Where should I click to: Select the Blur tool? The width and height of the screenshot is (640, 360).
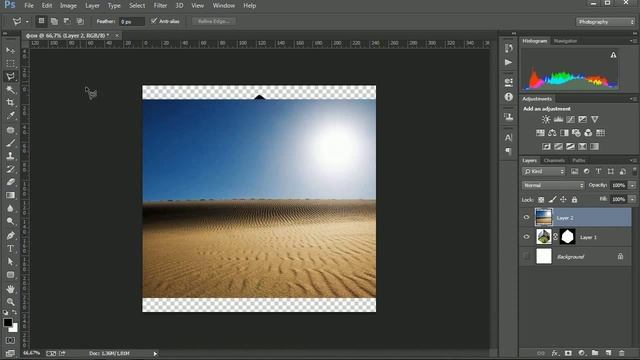11,208
